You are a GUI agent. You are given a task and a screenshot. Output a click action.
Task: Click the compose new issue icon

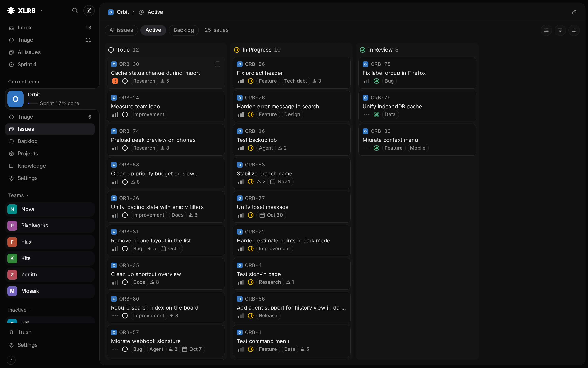click(x=89, y=11)
